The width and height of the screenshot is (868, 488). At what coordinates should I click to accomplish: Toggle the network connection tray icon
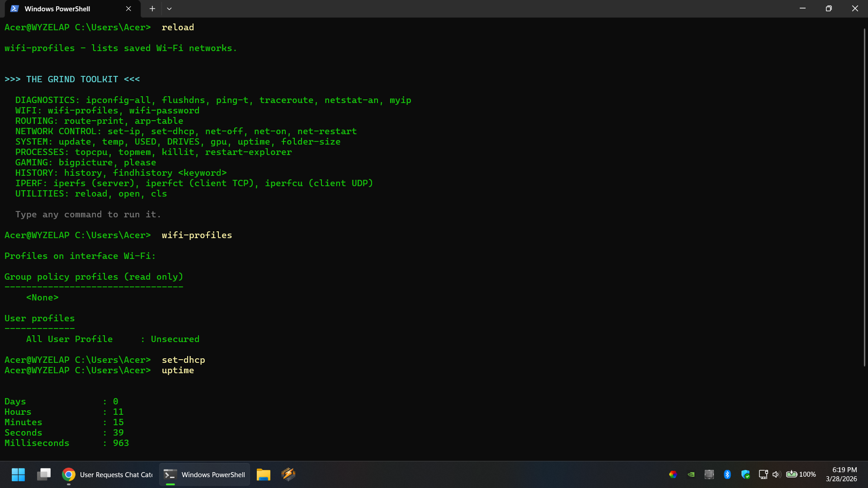[x=763, y=474]
